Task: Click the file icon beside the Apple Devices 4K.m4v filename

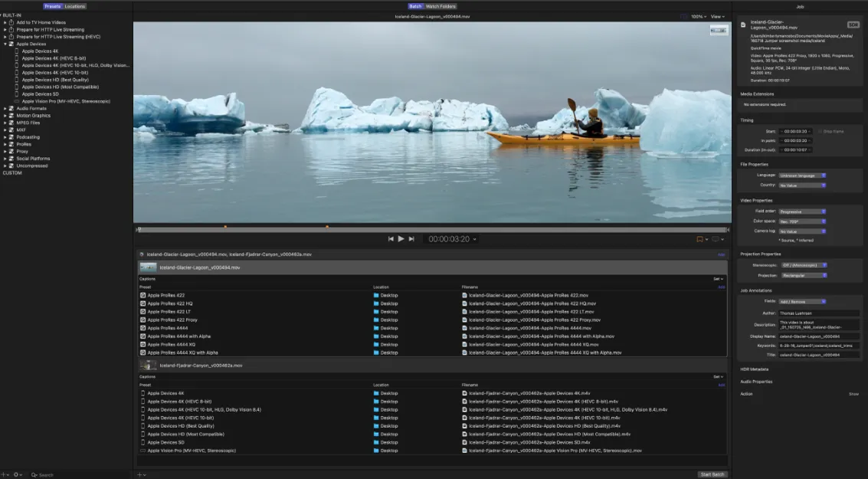Action: coord(465,393)
